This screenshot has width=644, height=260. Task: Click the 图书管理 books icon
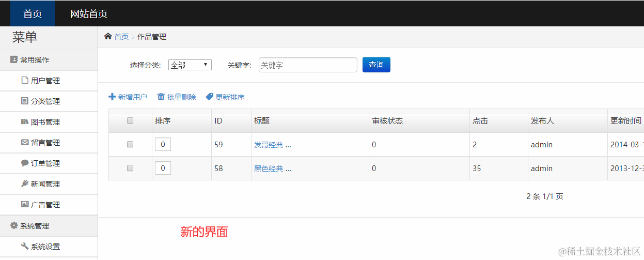click(x=25, y=121)
